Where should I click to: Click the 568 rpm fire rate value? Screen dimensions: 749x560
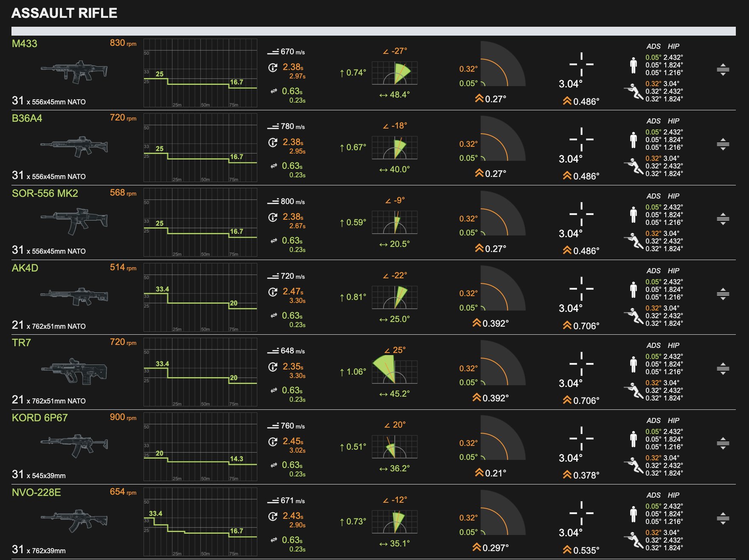point(123,193)
